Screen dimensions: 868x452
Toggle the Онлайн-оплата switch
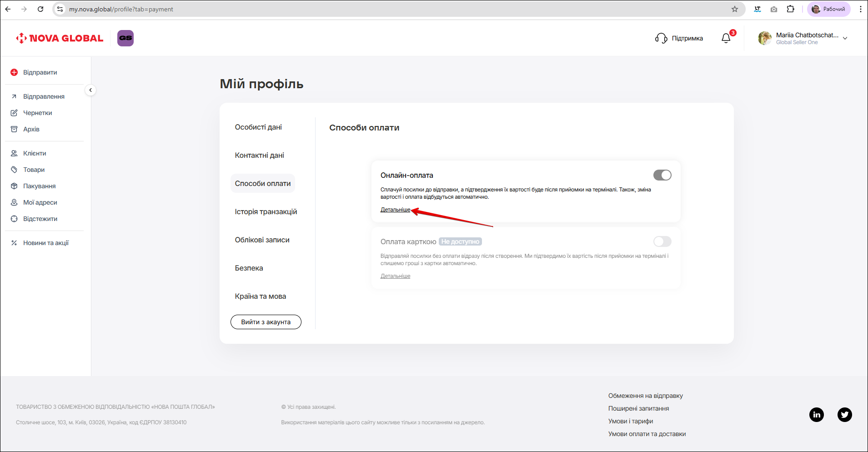pyautogui.click(x=662, y=175)
